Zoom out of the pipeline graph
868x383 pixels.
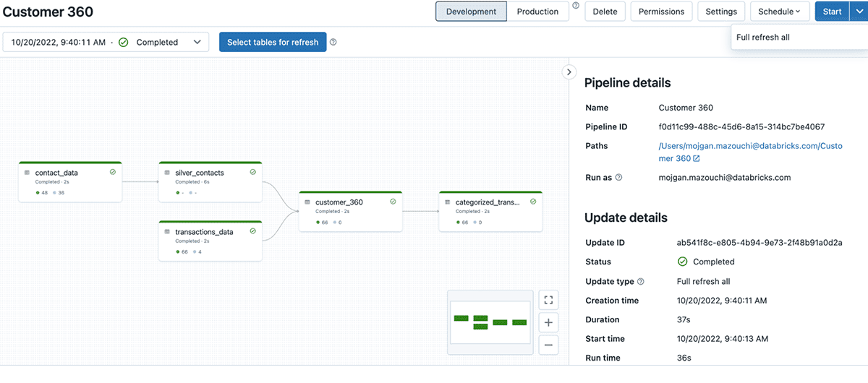(x=548, y=345)
